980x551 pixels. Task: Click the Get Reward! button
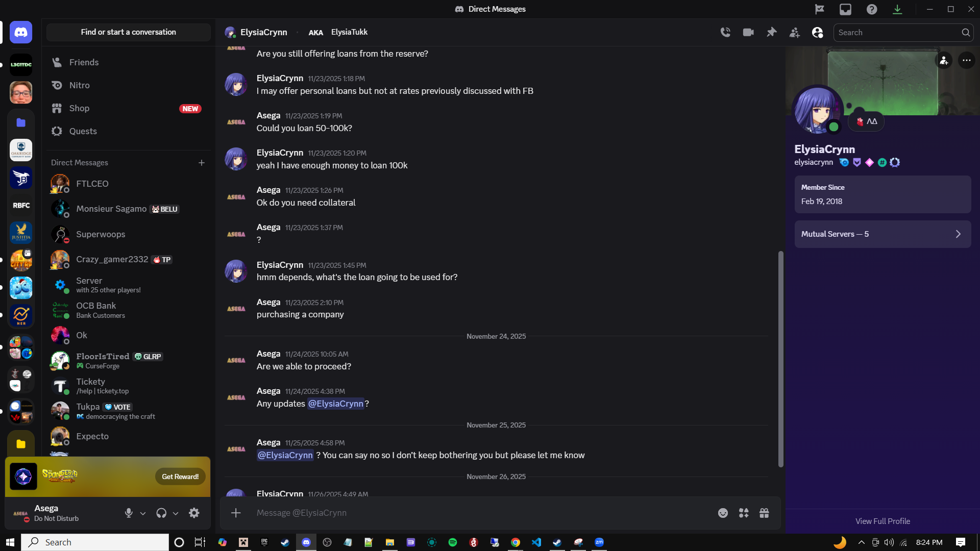(x=180, y=476)
